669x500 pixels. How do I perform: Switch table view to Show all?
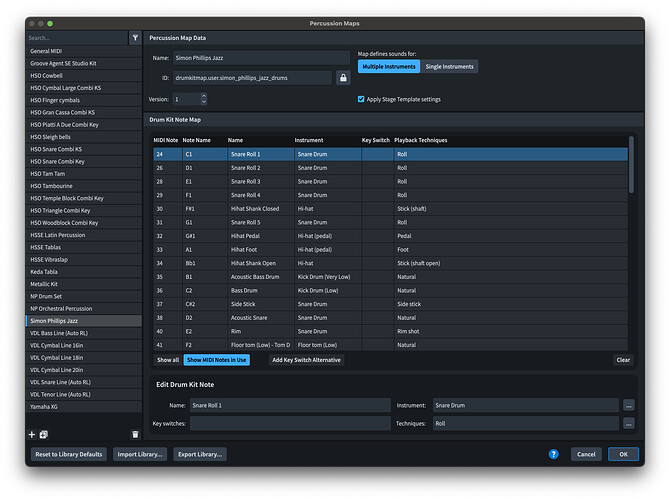point(168,360)
